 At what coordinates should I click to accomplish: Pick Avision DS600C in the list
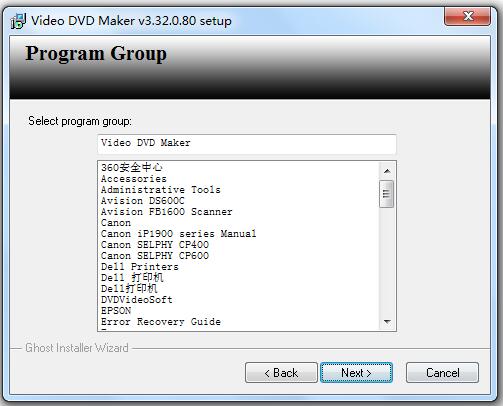pyautogui.click(x=142, y=201)
